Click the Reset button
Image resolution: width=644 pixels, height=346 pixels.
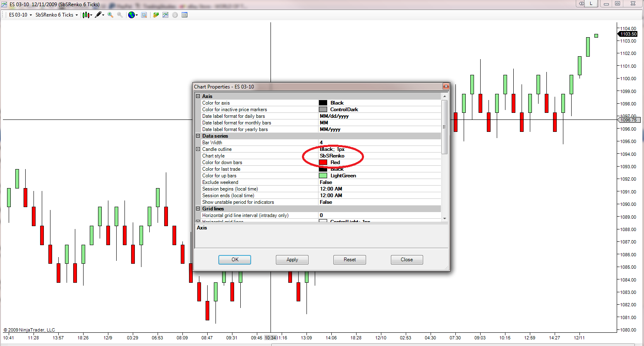[350, 260]
